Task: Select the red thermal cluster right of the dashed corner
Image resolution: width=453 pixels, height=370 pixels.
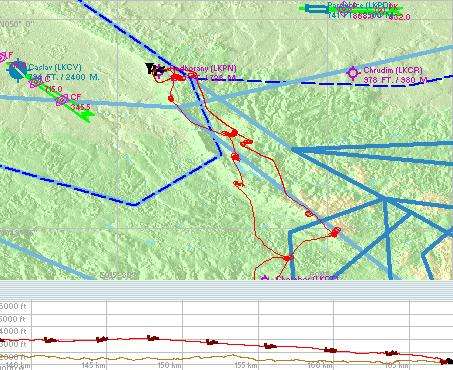Action: click(235, 156)
